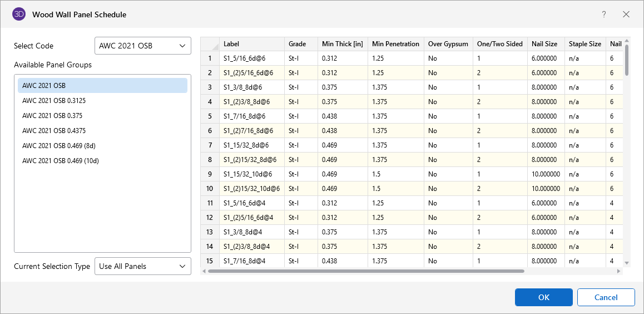Choose AWC 2021 OSB 0.469 (10d) group

tap(60, 161)
